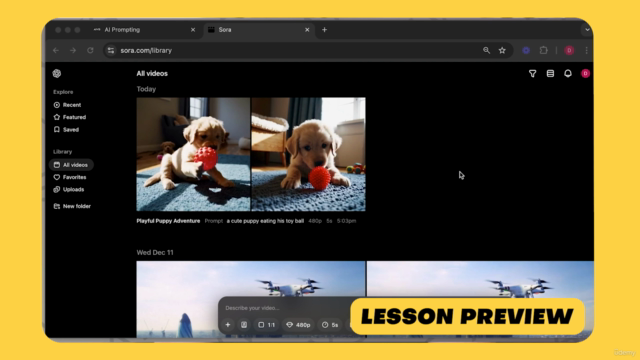Image resolution: width=640 pixels, height=360 pixels.
Task: Open second puppy video thumbnail
Action: [x=309, y=154]
